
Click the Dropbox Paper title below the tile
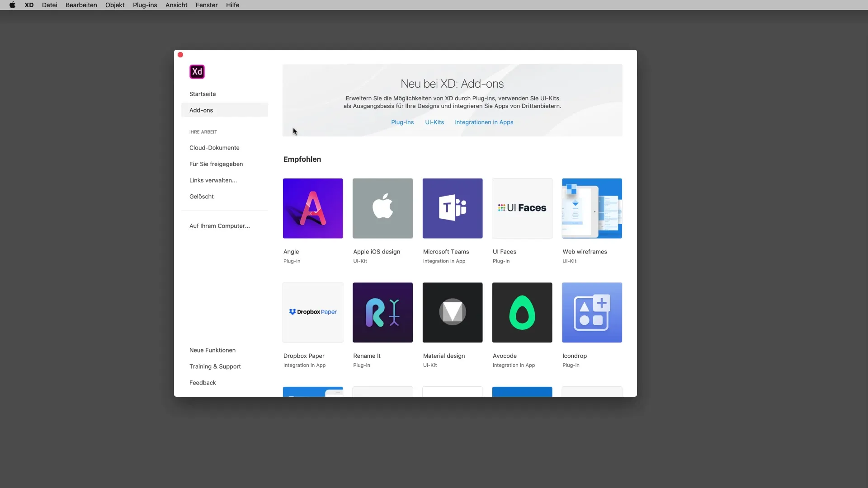[304, 356]
